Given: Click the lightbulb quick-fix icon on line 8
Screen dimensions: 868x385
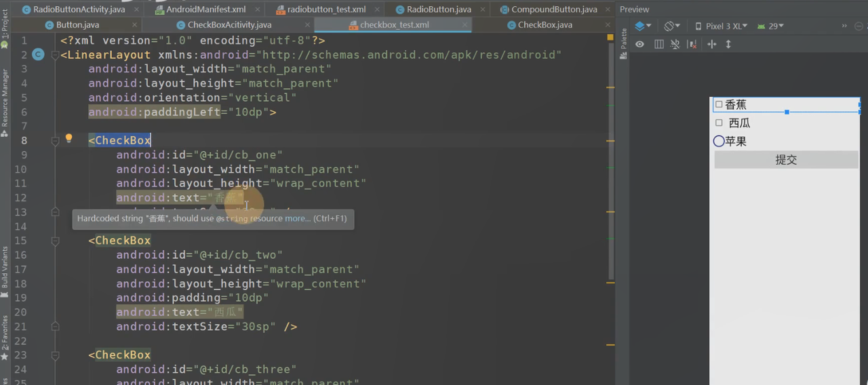Looking at the screenshot, I should coord(68,139).
